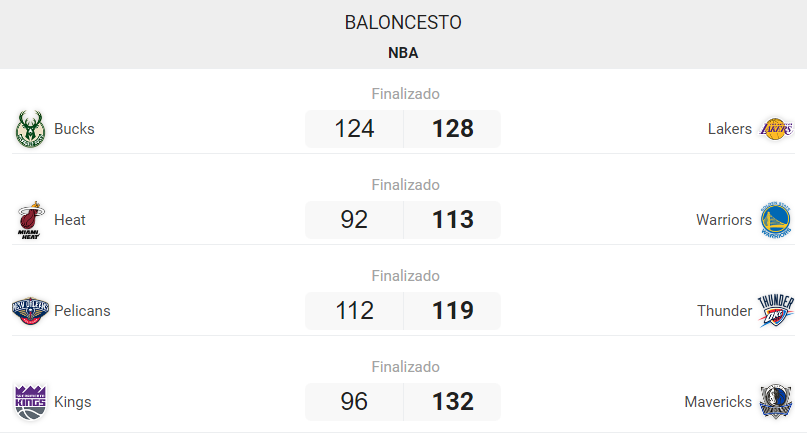Select the Sacramento Kings logo

coord(30,402)
